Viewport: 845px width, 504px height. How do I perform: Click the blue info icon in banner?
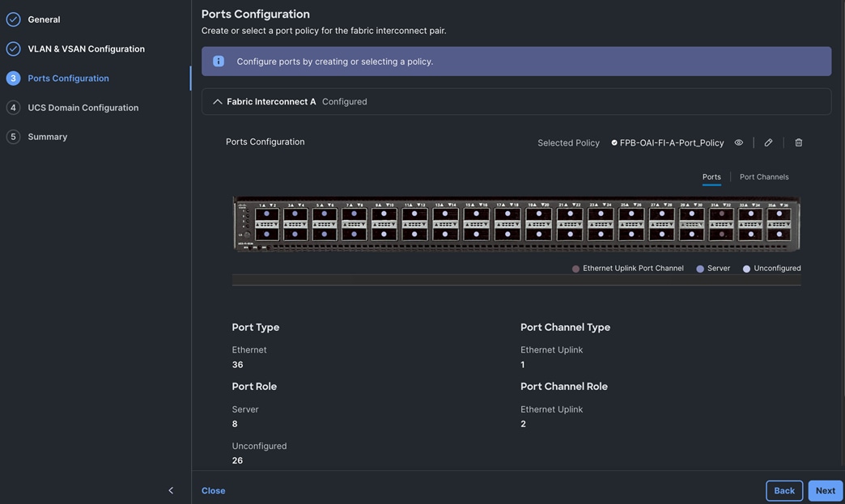click(219, 61)
